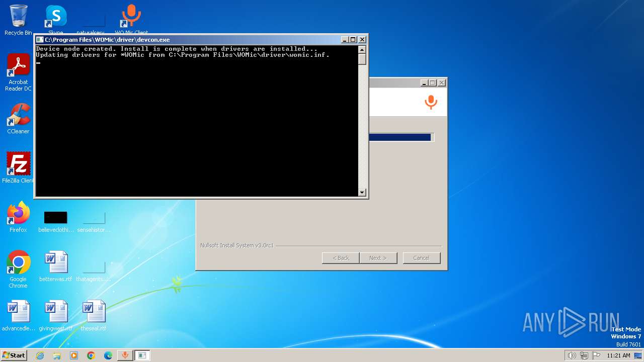Viewport: 644px width, 362px height.
Task: Open the thatagents... desktop file
Action: [x=94, y=270]
